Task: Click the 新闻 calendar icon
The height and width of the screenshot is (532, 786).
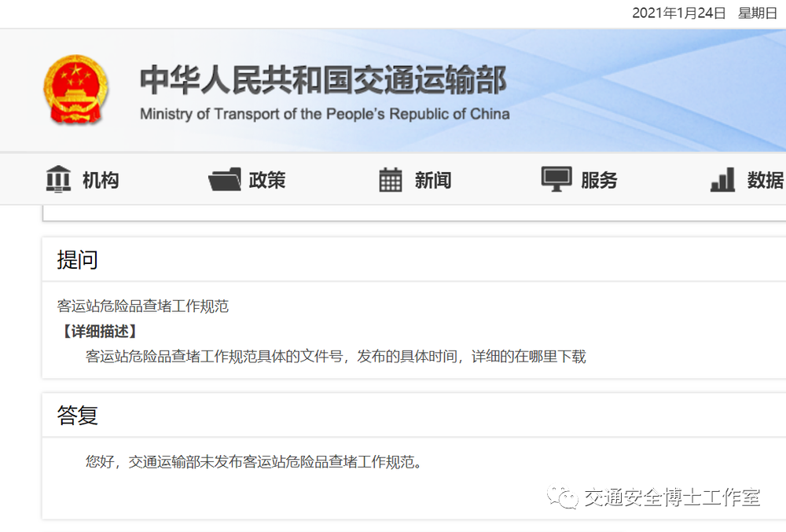Action: tap(391, 180)
